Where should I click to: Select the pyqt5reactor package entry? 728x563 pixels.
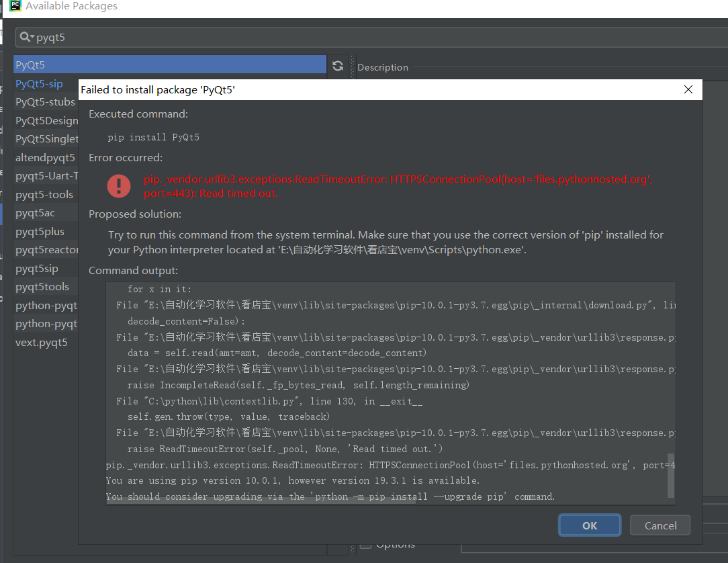pos(46,249)
